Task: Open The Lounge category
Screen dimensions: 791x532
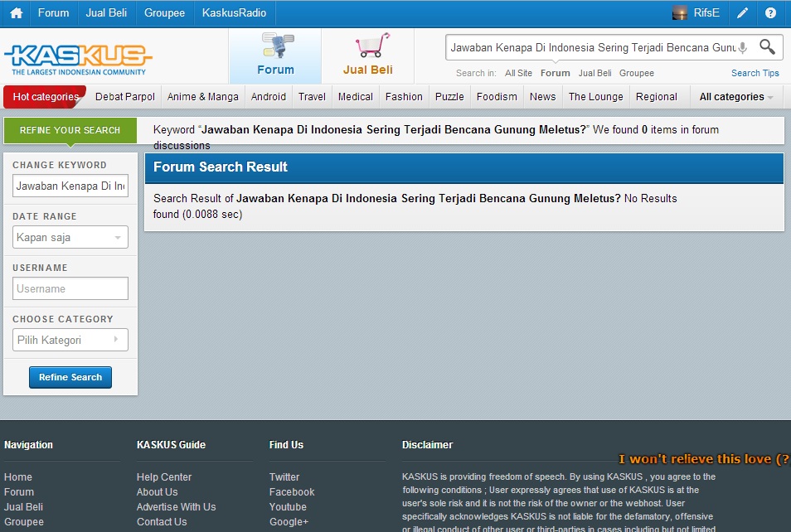Action: click(596, 97)
